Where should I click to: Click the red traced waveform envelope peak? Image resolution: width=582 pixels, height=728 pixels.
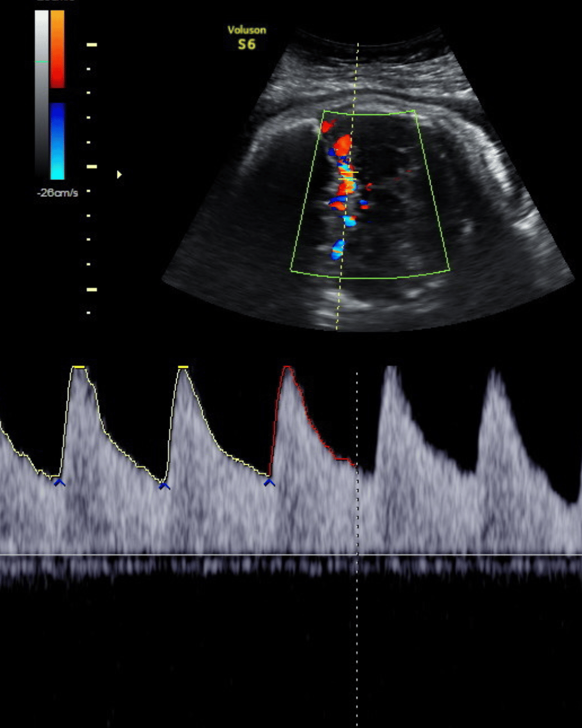[288, 368]
